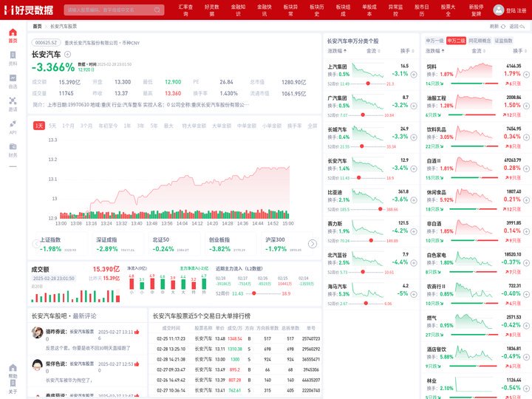Sort stock list by 金流

point(373,51)
